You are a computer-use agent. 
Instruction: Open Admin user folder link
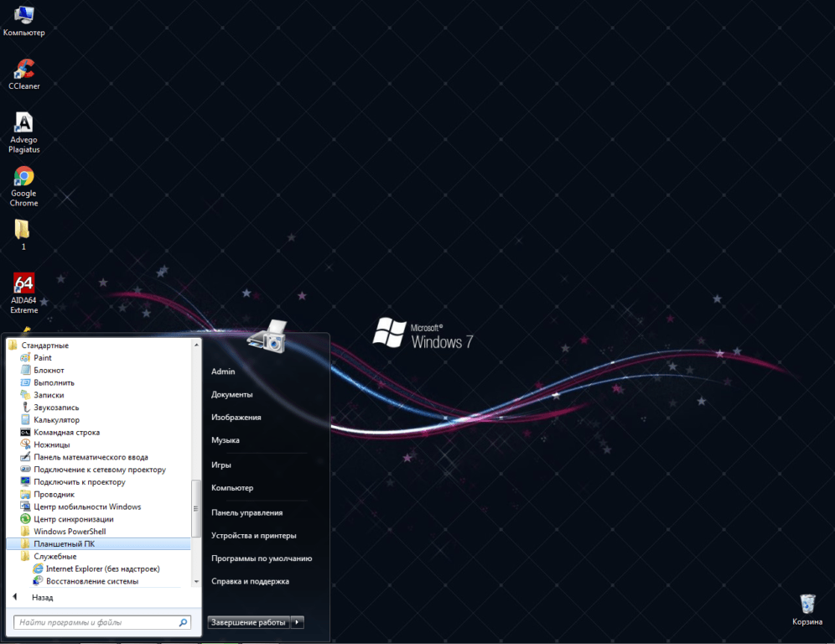point(223,371)
